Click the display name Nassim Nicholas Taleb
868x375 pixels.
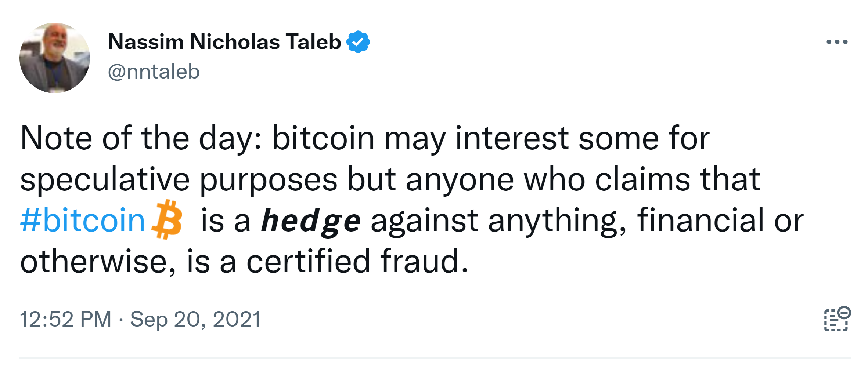tap(224, 42)
